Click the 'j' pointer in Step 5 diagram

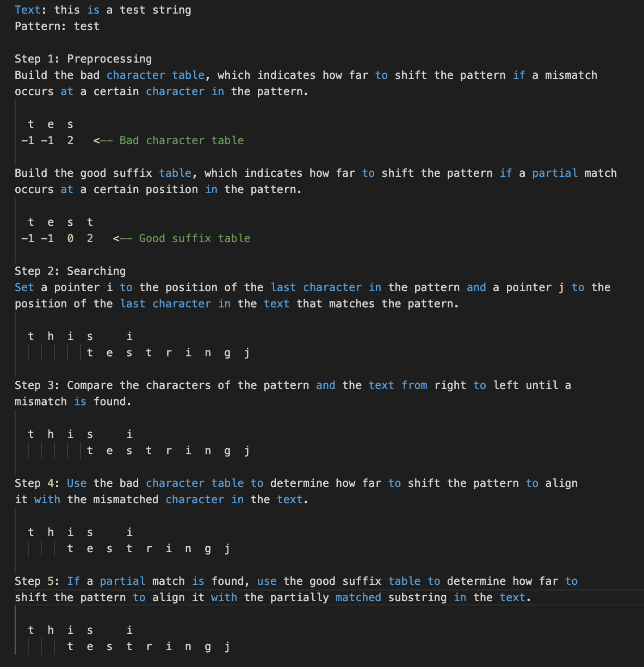[227, 646]
